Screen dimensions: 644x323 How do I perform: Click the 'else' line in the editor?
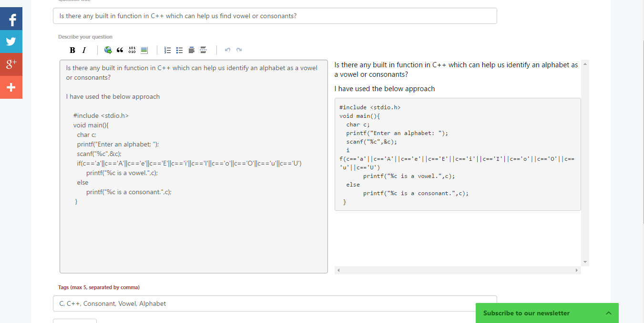83,182
